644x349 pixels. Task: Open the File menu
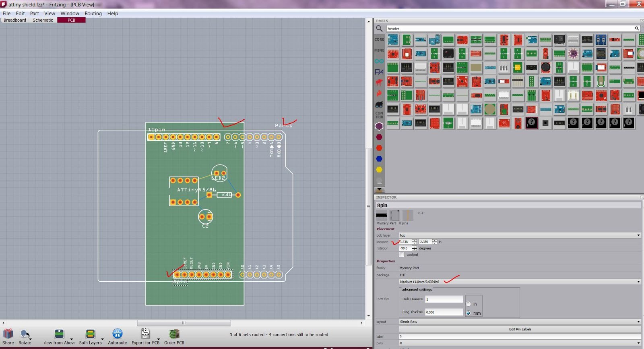point(6,13)
